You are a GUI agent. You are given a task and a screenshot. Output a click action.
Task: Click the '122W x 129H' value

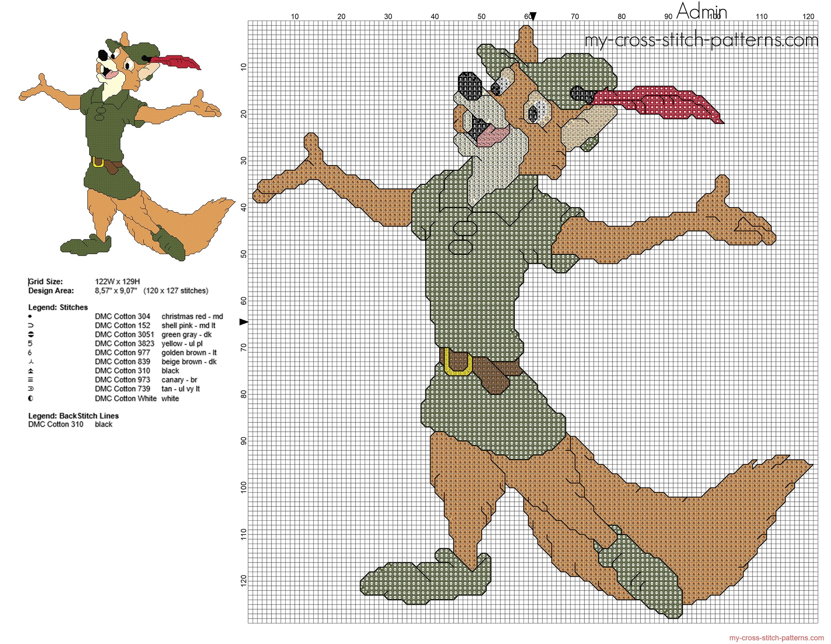pyautogui.click(x=118, y=281)
